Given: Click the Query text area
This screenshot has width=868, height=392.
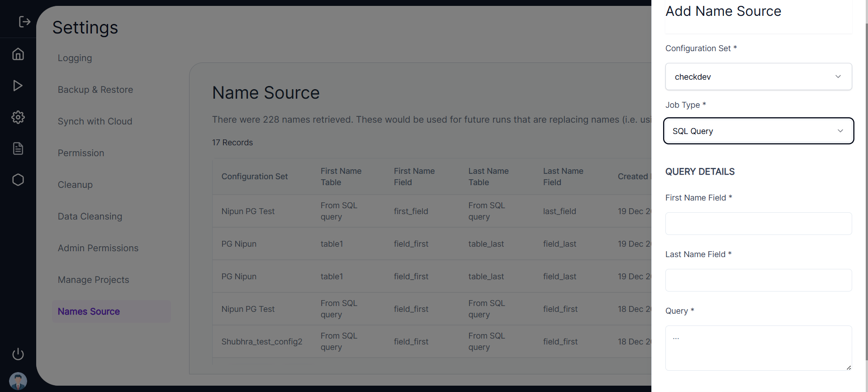Looking at the screenshot, I should pyautogui.click(x=759, y=348).
